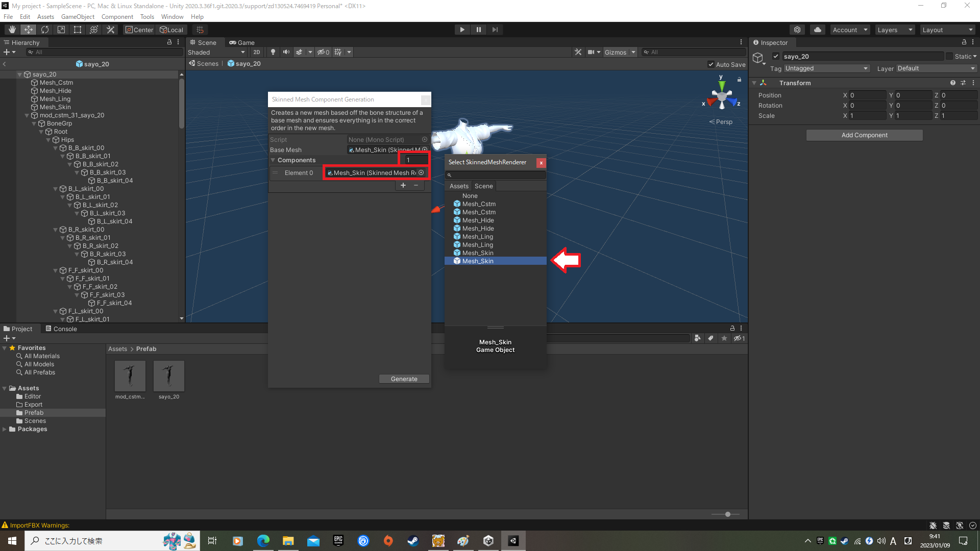Open the Tools menu
Screen dimensions: 980x551
(x=147, y=17)
